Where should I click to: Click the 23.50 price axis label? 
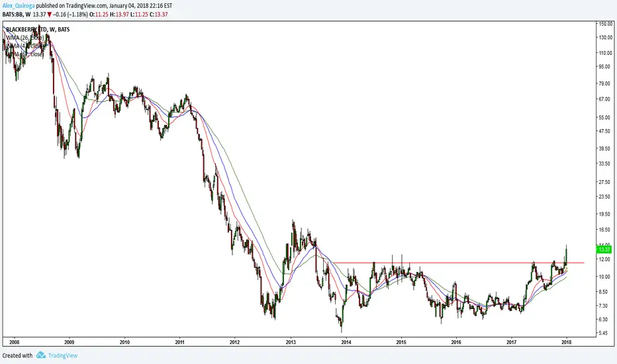click(x=604, y=197)
